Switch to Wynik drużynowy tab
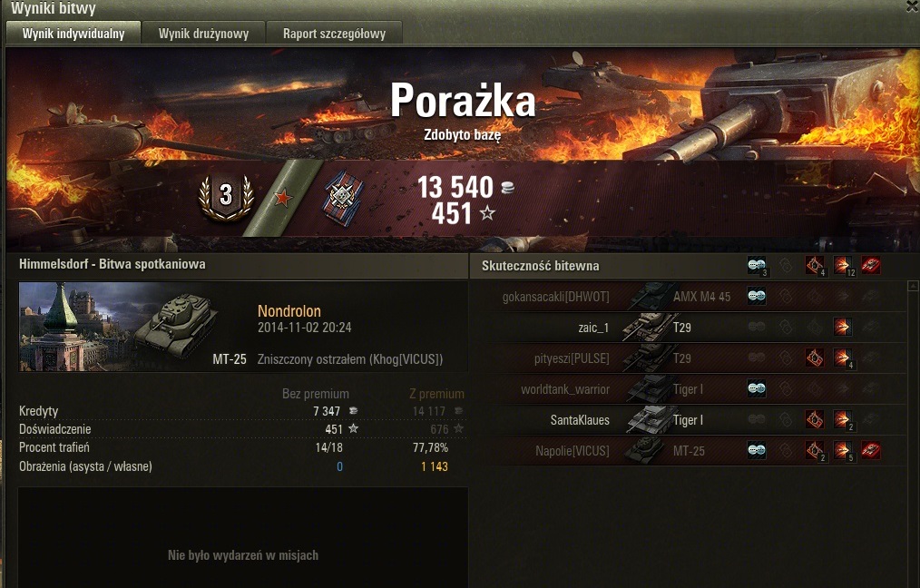 [203, 34]
